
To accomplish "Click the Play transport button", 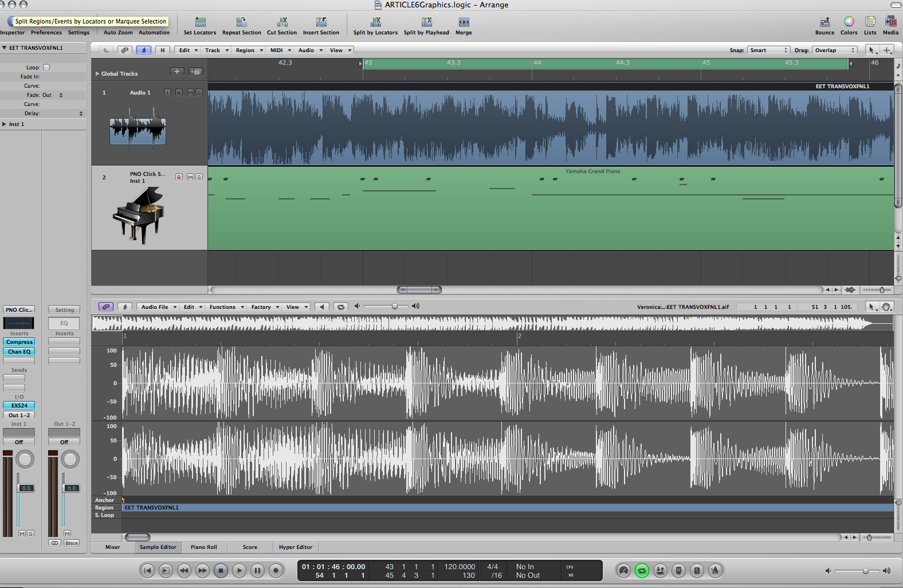I will pos(239,570).
